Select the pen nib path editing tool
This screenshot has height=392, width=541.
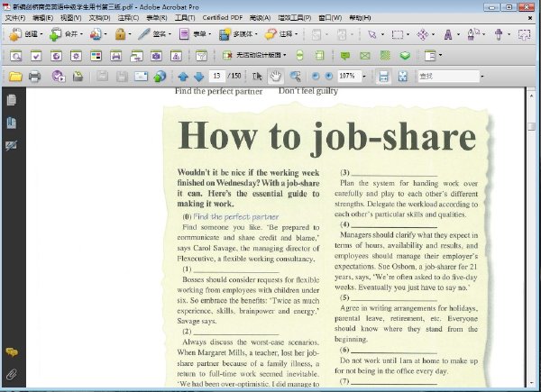pyautogui.click(x=473, y=34)
